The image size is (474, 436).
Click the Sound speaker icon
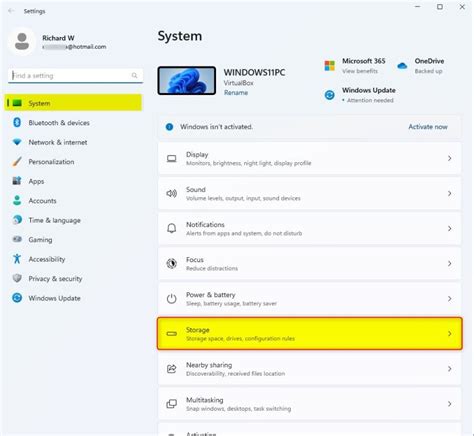172,193
